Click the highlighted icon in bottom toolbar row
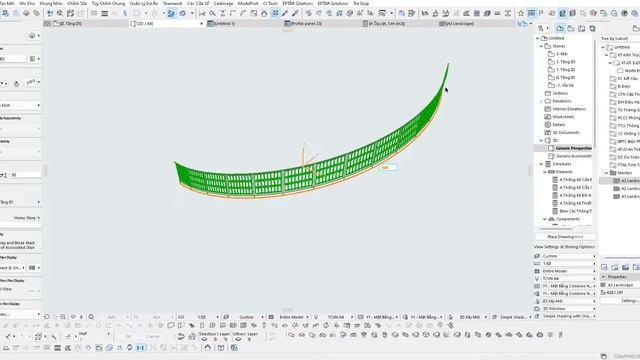640x360 pixels. pos(140,348)
